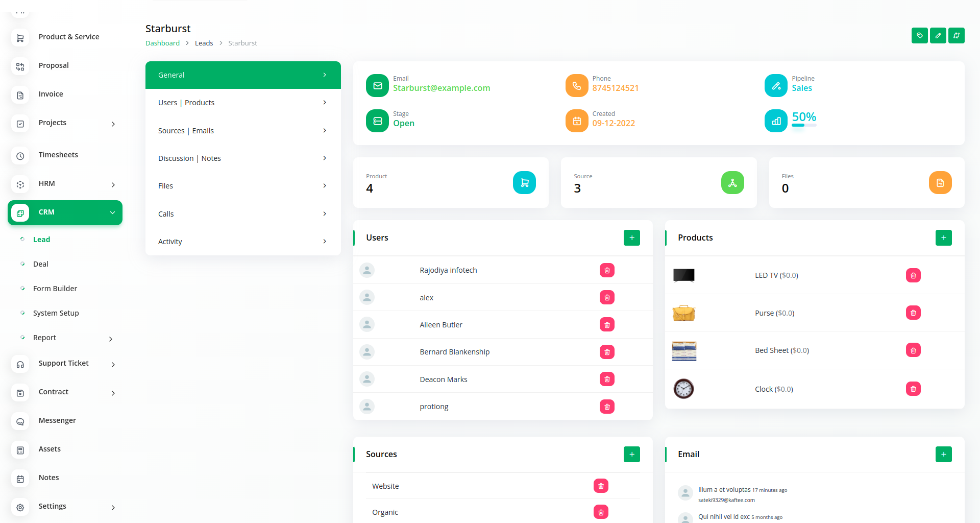980x523 pixels.
Task: Remove LED TV product via trash icon
Action: click(x=913, y=276)
